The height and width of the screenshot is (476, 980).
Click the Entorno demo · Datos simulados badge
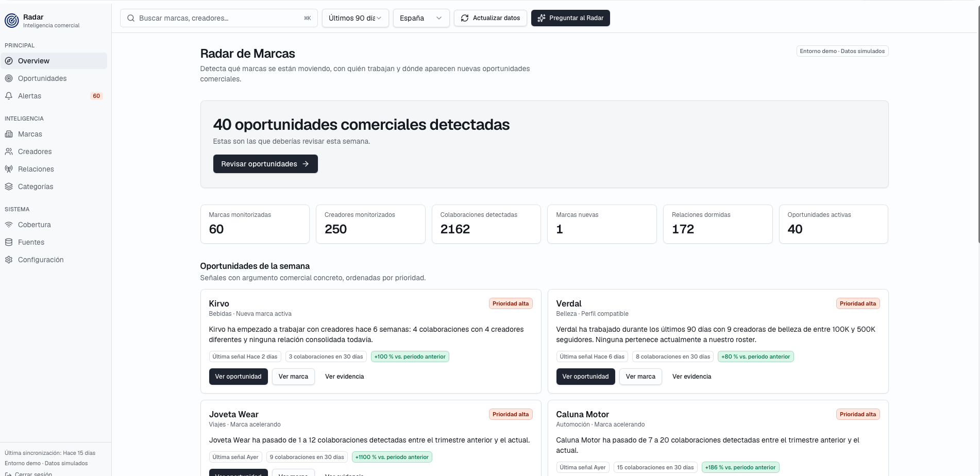click(x=842, y=51)
